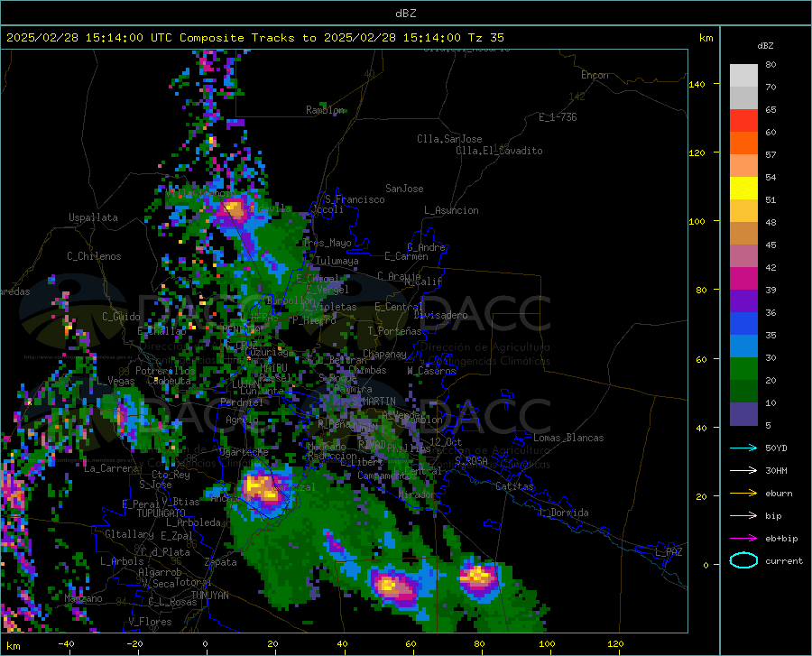Pick the orange 57-60 dBZ swatch

pos(743,143)
